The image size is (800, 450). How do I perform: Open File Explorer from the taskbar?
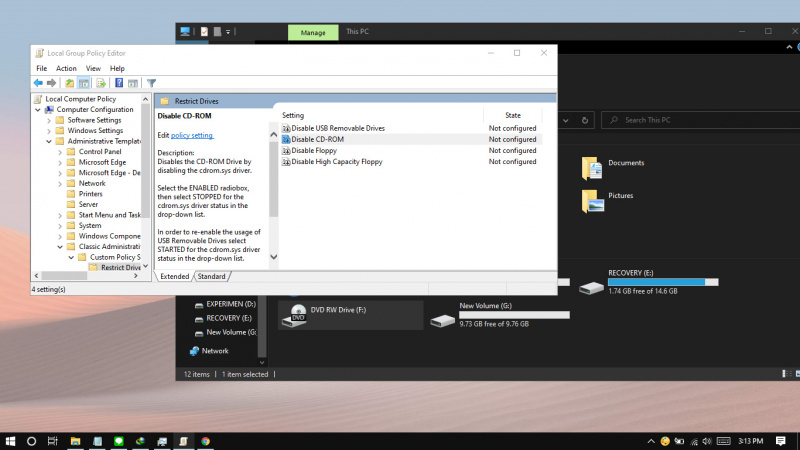(75, 441)
